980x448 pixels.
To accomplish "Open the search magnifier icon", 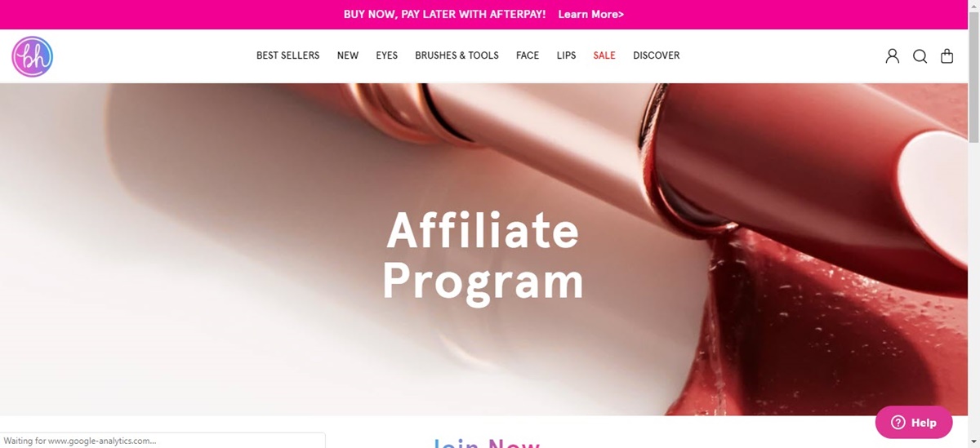I will 920,56.
